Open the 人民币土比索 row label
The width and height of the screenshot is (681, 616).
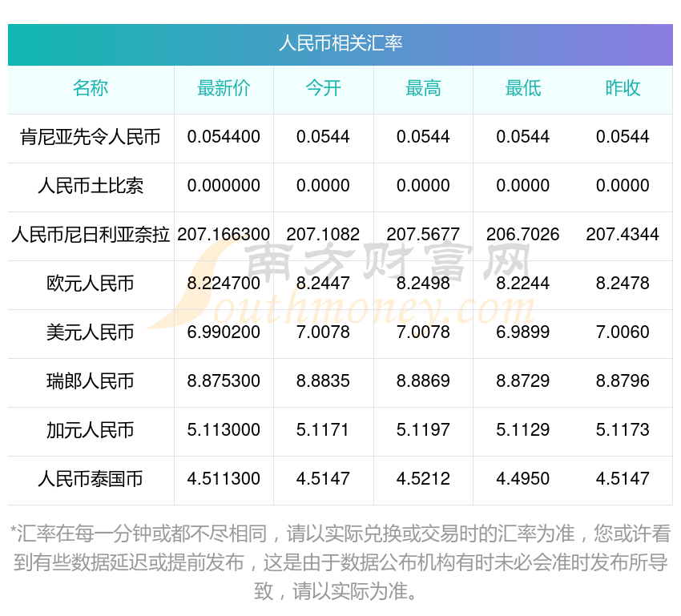point(91,186)
